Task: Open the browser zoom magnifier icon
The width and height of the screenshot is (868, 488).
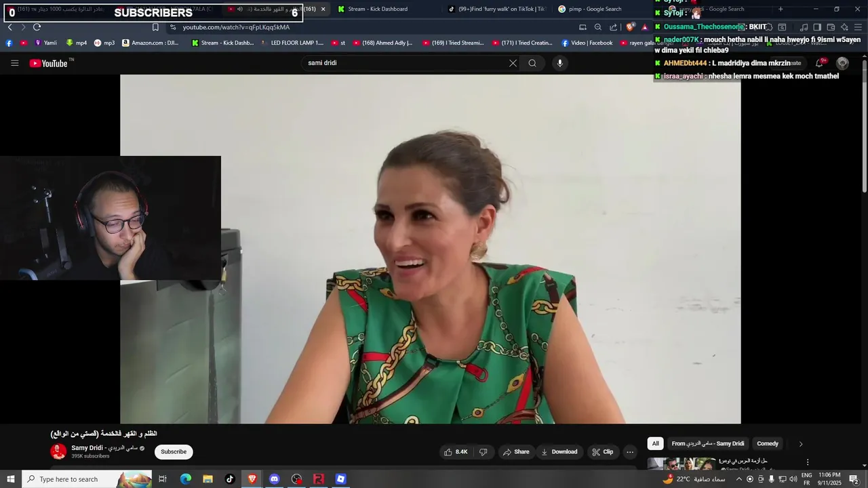Action: pyautogui.click(x=597, y=27)
